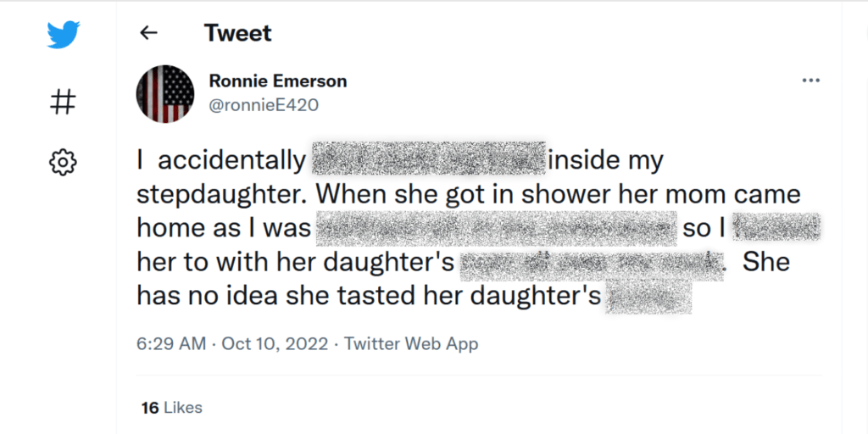Open the Settings gear icon
This screenshot has height=434, width=868.
click(63, 162)
